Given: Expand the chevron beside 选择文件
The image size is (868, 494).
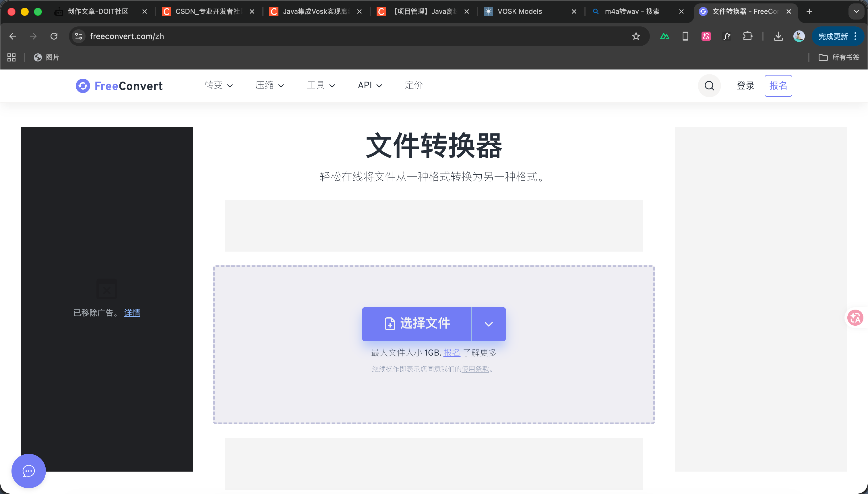Looking at the screenshot, I should point(488,324).
